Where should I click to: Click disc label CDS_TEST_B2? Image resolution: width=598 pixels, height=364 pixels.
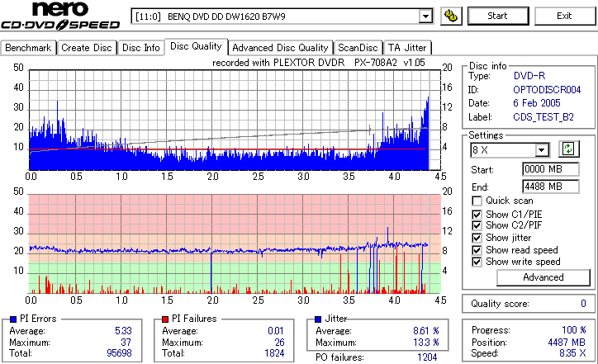(x=543, y=117)
